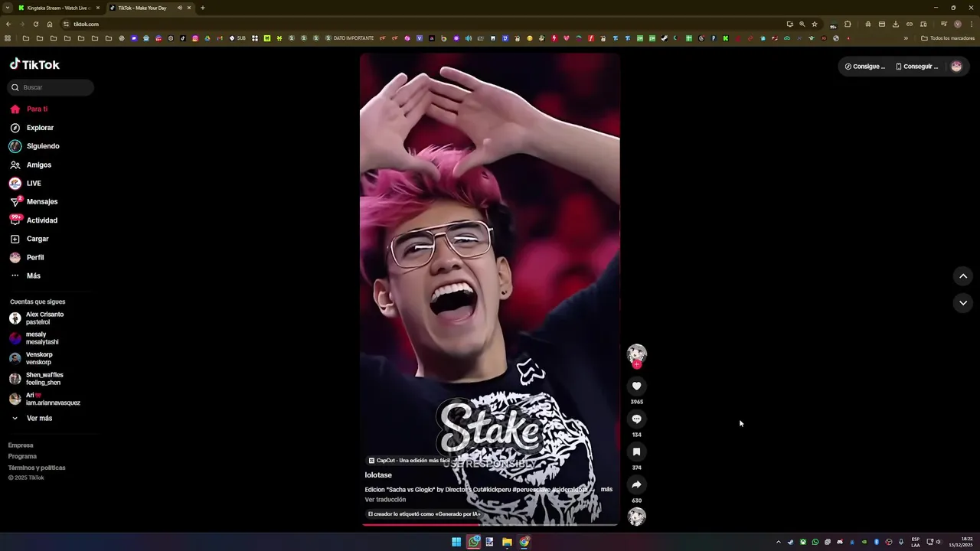Viewport: 980px width, 551px height.
Task: Open a new browser tab
Action: [x=203, y=8]
